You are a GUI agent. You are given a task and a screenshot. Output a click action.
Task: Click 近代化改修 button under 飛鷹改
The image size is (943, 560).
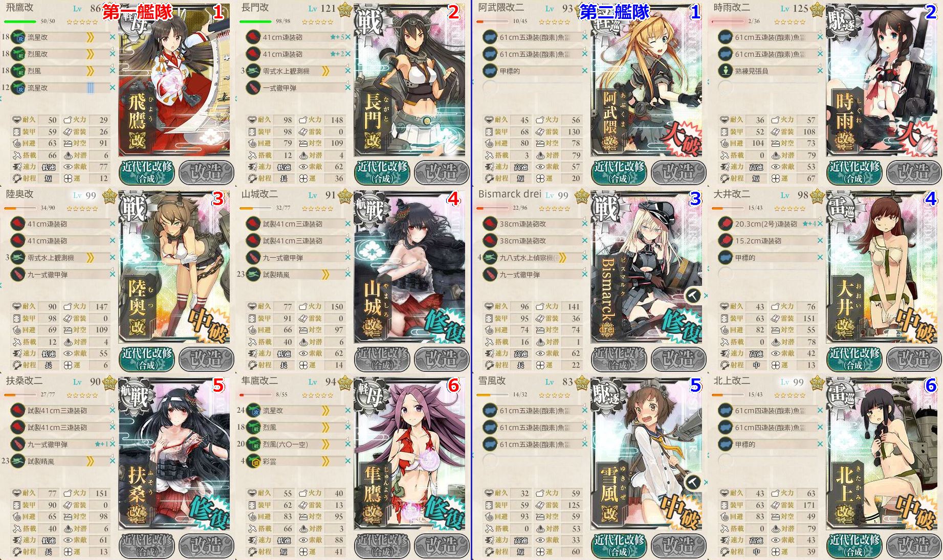(x=147, y=172)
